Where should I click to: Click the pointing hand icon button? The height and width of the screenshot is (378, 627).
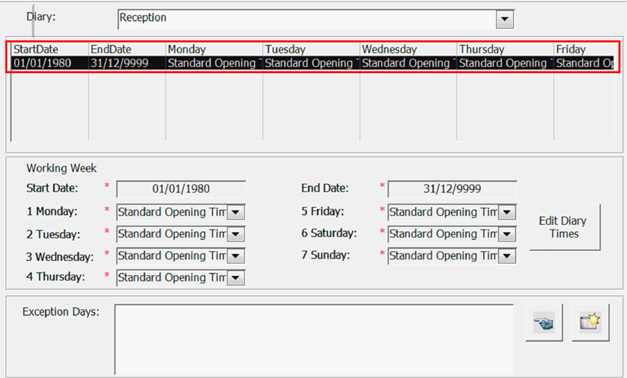(x=544, y=322)
